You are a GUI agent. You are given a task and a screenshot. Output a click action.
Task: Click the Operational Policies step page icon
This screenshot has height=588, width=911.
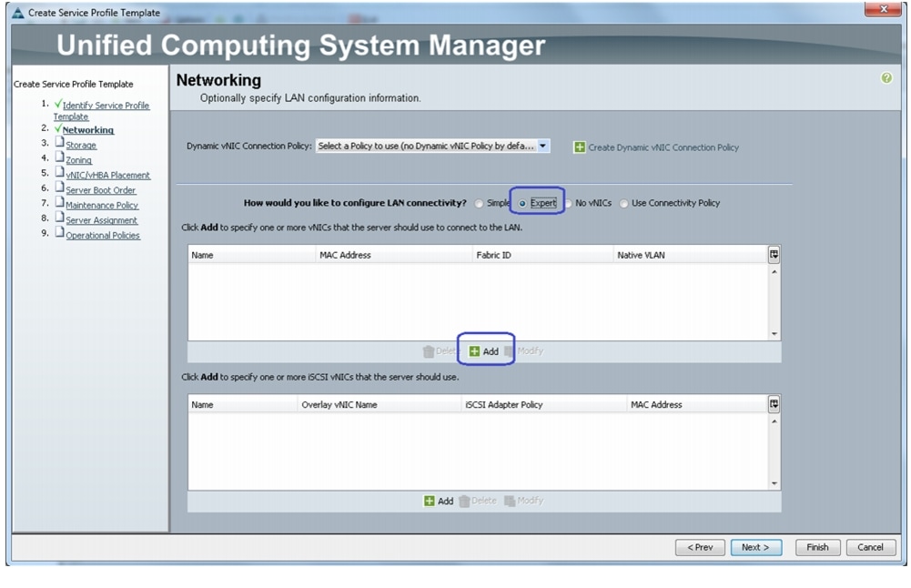click(x=59, y=232)
